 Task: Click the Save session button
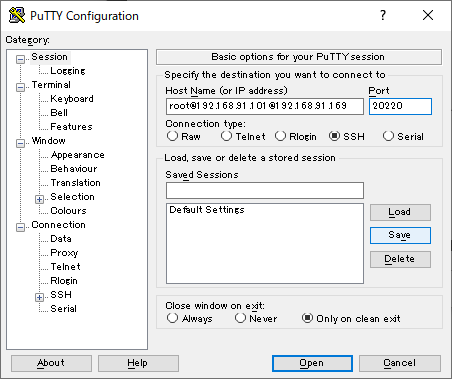click(400, 235)
